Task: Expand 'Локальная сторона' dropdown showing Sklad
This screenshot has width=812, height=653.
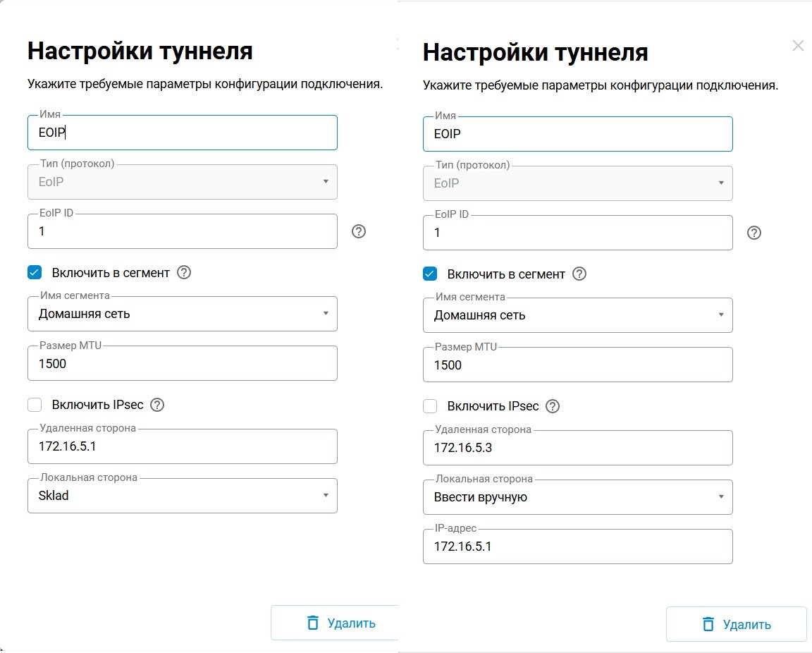Action: pos(182,496)
